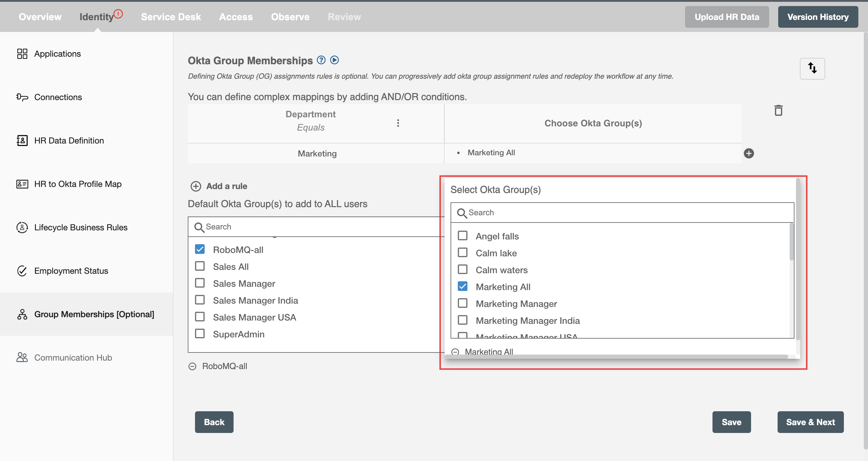Click Save & Next
This screenshot has width=868, height=461.
click(810, 422)
